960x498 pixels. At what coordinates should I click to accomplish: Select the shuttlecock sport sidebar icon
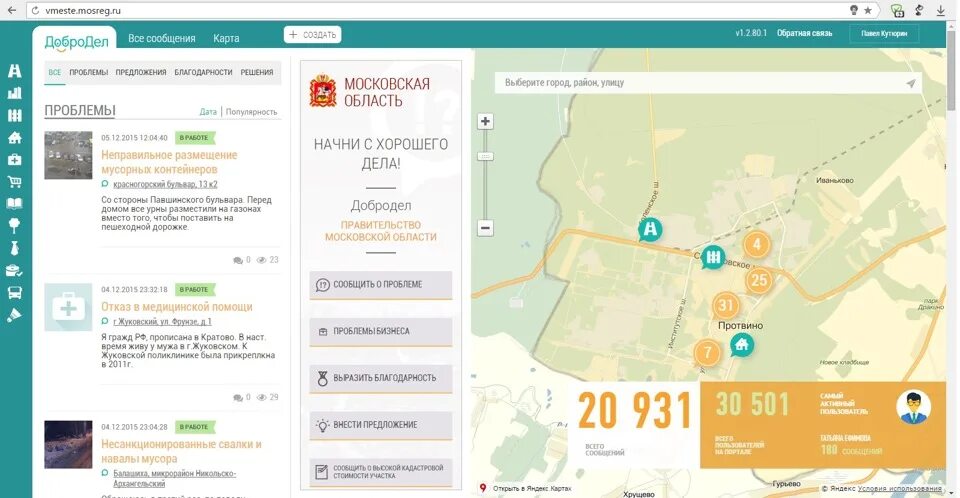[15, 315]
